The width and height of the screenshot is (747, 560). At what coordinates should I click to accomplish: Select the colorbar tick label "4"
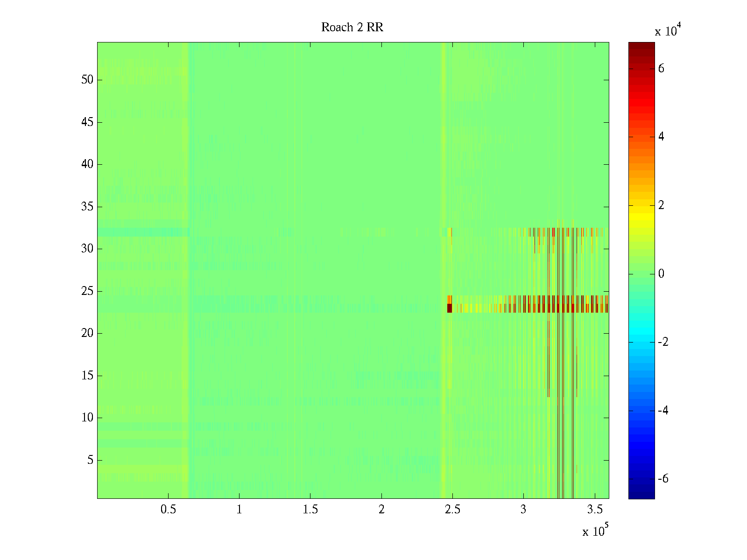pos(661,137)
